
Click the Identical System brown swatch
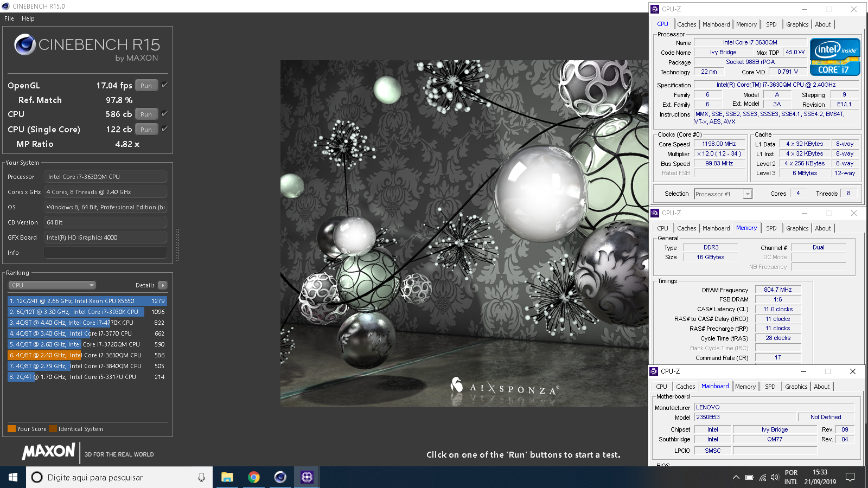coord(53,429)
